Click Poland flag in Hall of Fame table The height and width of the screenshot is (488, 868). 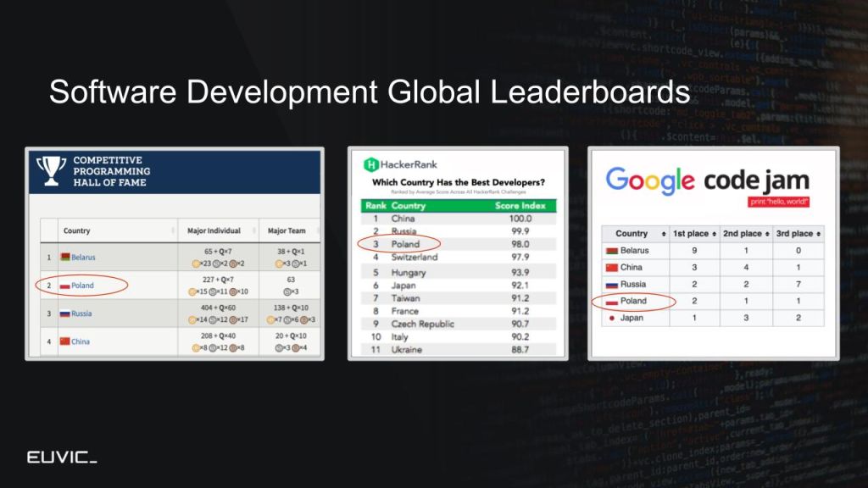(x=64, y=286)
